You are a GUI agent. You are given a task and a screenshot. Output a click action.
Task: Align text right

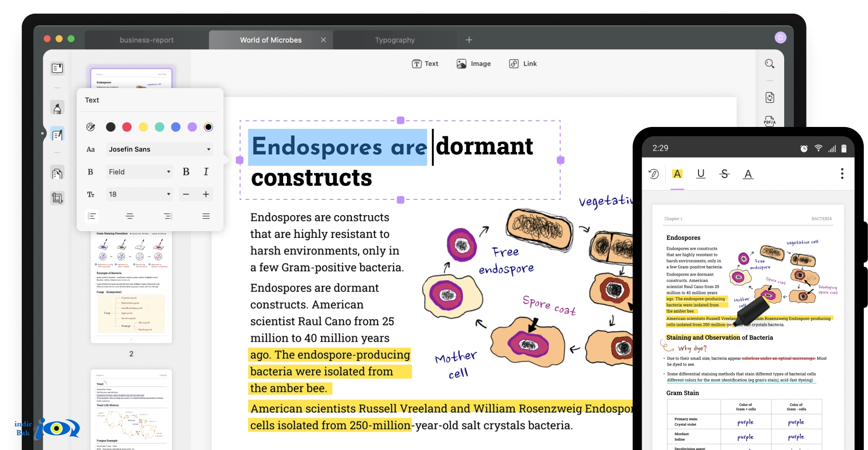coord(168,216)
